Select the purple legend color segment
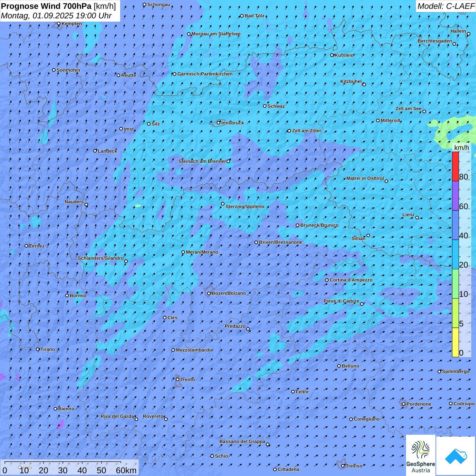 (x=455, y=196)
